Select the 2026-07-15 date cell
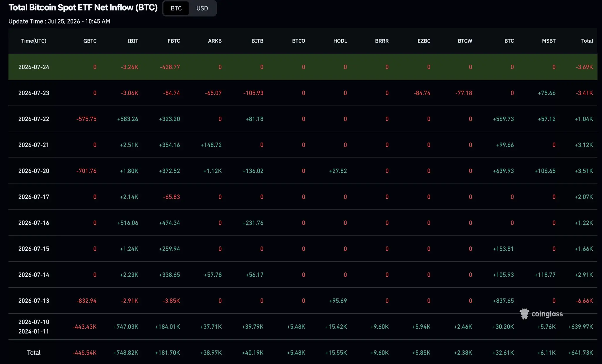The height and width of the screenshot is (364, 602). pyautogui.click(x=34, y=249)
